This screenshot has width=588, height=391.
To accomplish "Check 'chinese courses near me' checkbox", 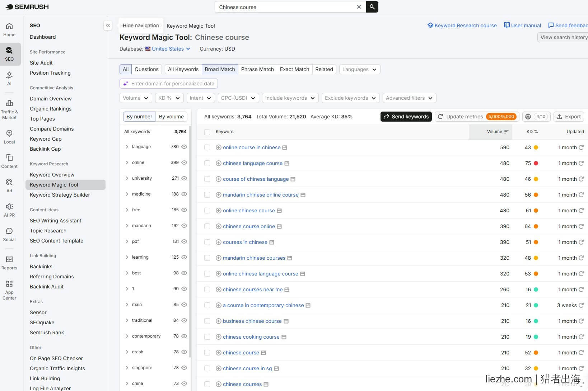I will [207, 289].
